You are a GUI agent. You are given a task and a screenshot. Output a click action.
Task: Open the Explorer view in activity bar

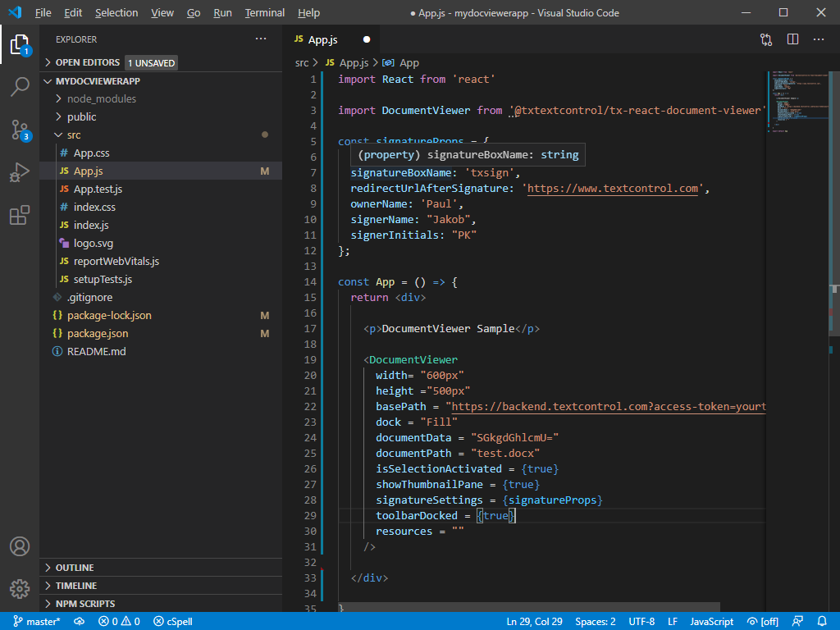click(x=20, y=44)
